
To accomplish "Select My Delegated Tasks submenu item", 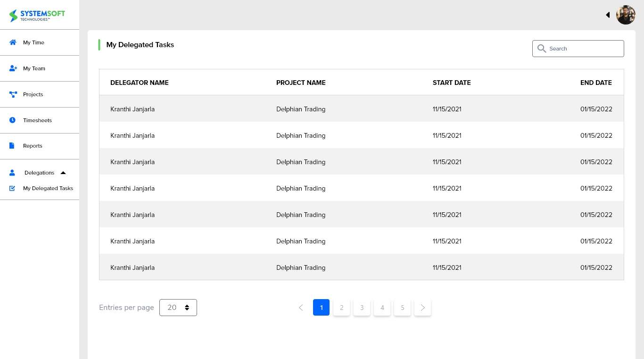I will [x=48, y=188].
